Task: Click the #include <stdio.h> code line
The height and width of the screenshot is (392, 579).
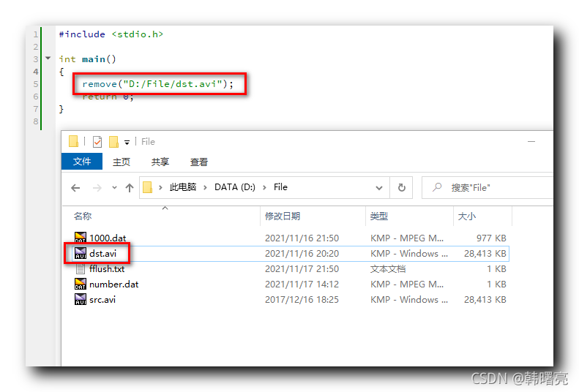Action: pos(111,34)
